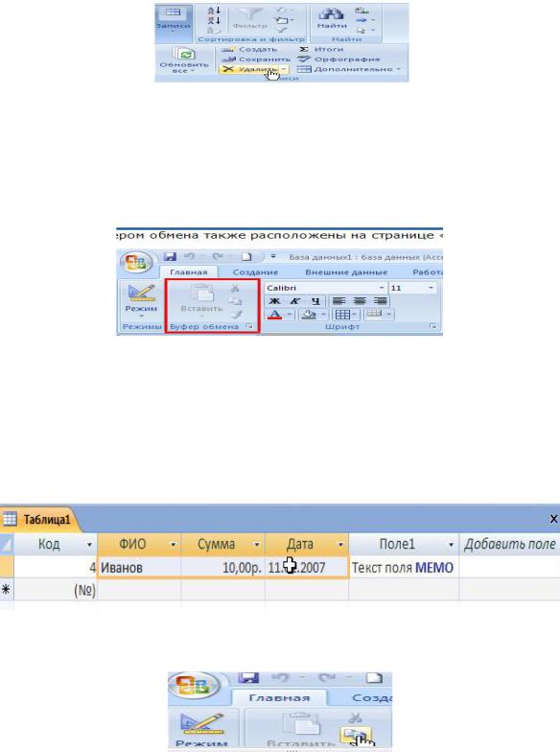Open the Буфер обмена dialog launcher
Image resolution: width=560 pixels, height=752 pixels.
[x=249, y=326]
